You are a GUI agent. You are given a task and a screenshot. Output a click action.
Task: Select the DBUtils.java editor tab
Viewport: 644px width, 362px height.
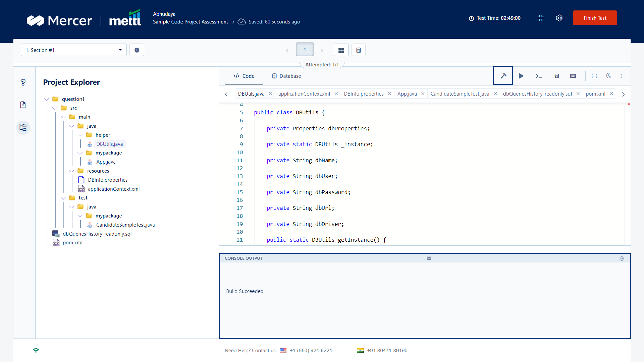coord(251,94)
